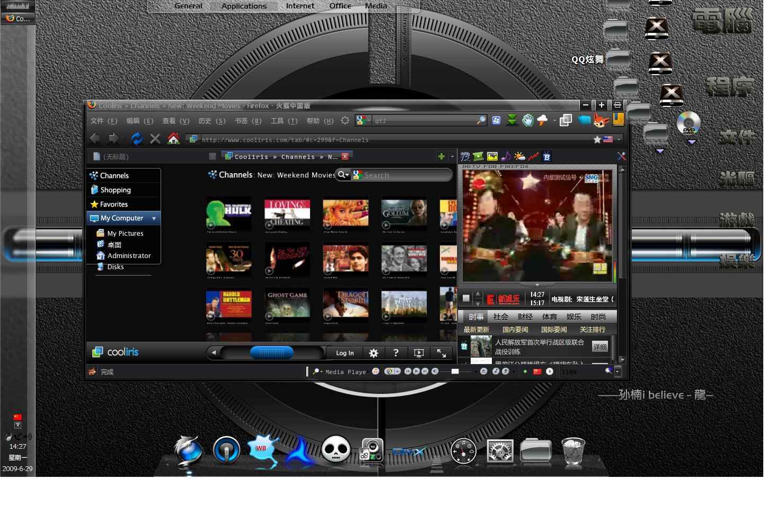The image size is (776, 532).
Task: Open the address bar history dropdown
Action: coord(618,139)
